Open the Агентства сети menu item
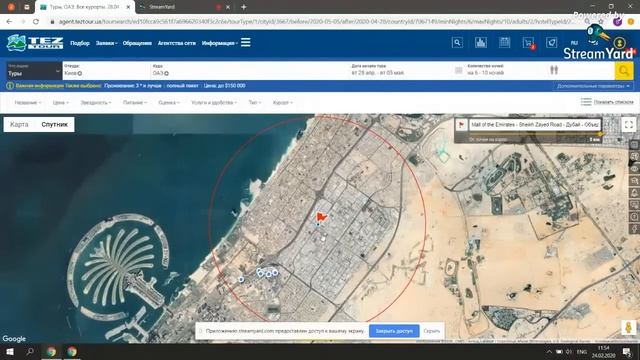The height and width of the screenshot is (360, 640). point(177,43)
